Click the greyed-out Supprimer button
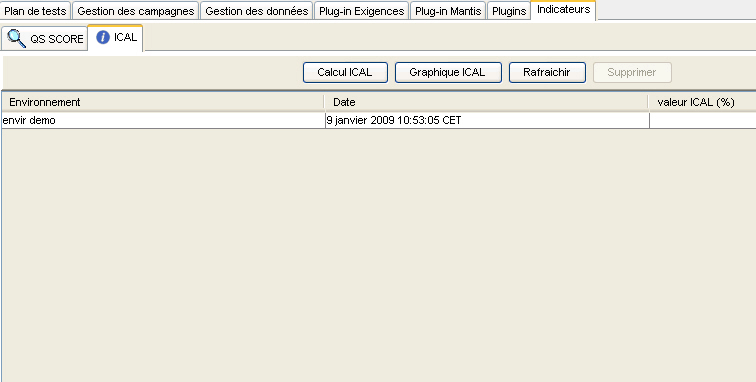 [x=632, y=72]
